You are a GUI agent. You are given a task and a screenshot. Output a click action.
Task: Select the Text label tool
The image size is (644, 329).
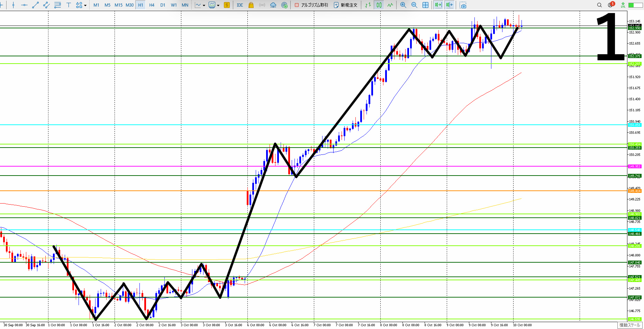tap(69, 5)
